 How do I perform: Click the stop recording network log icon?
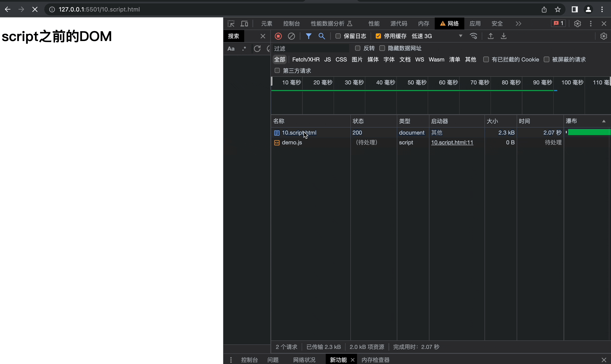point(278,36)
